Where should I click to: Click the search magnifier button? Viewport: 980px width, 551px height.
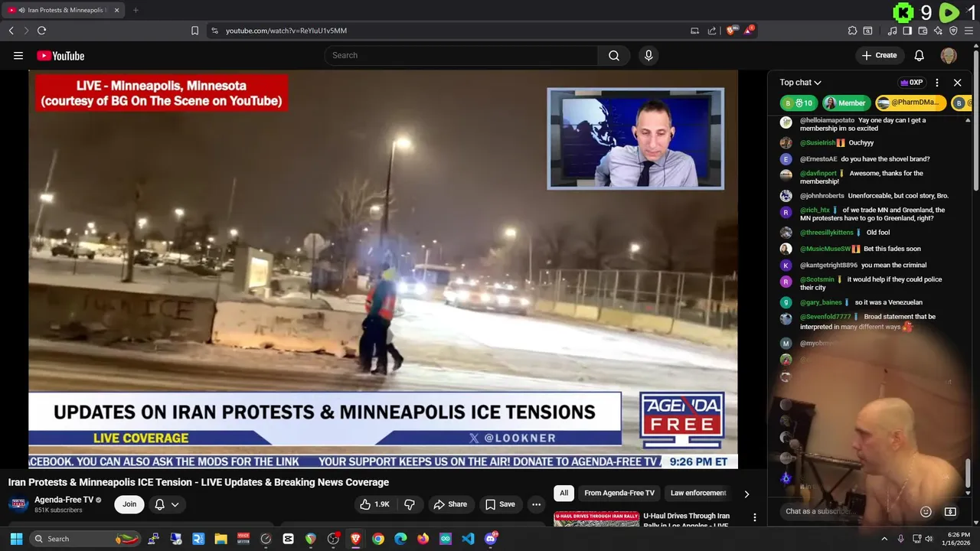click(614, 55)
